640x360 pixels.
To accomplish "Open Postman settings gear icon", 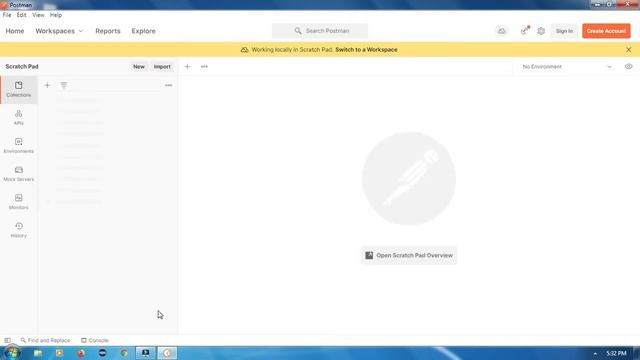I will coord(541,31).
